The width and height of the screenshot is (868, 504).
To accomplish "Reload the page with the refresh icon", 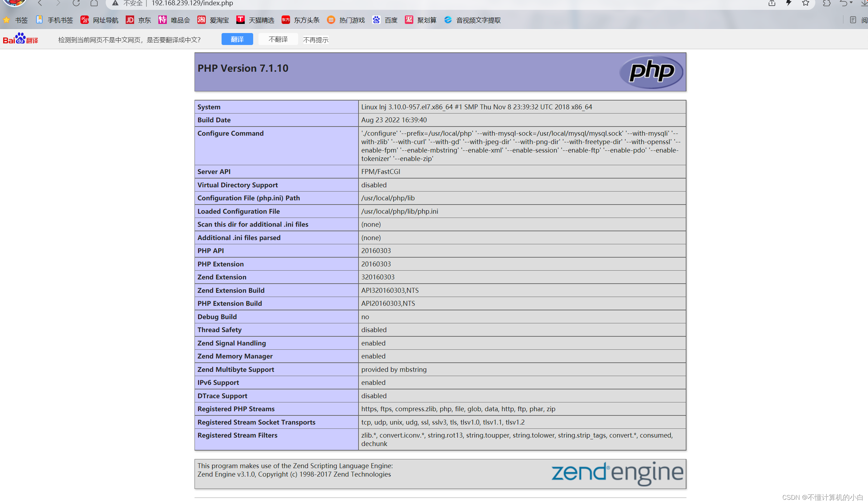I will pyautogui.click(x=76, y=3).
